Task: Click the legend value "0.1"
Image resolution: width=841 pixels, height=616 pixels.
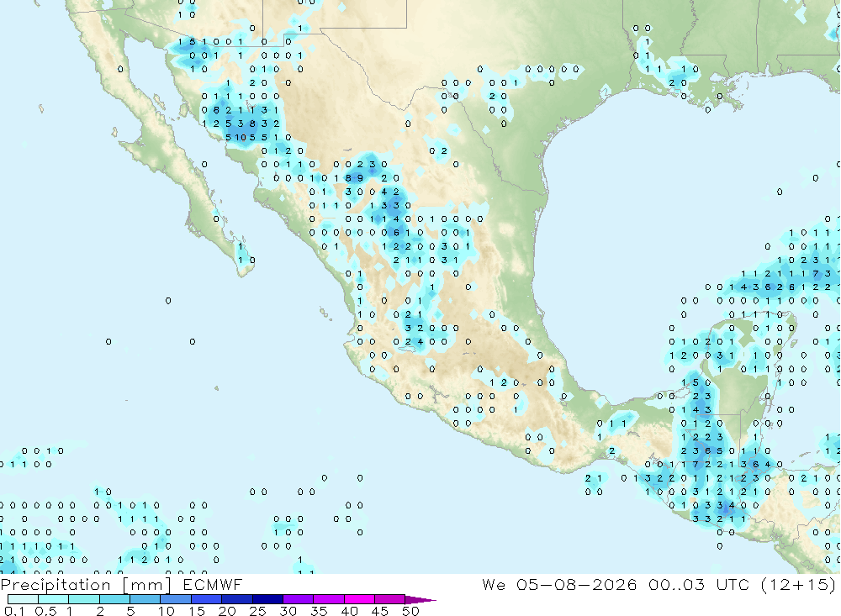Action: (14, 611)
